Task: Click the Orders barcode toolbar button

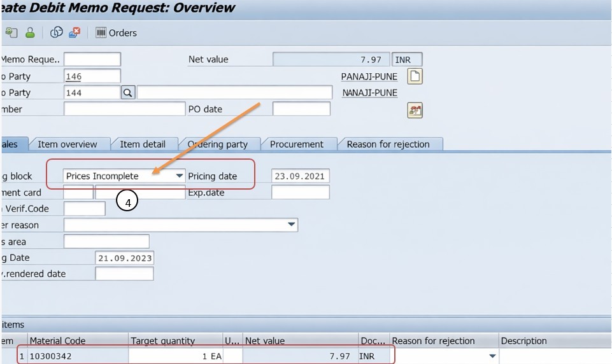Action: (116, 32)
